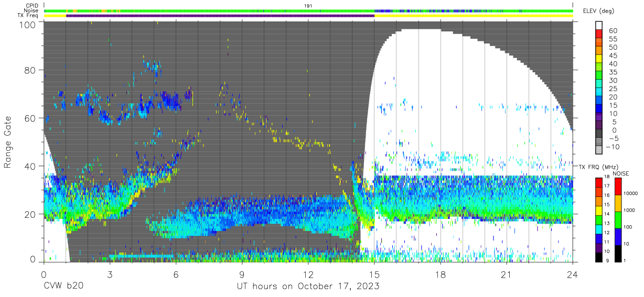The image size is (644, 297).
Task: Click the x-axis tick label '24'
Action: (x=573, y=274)
